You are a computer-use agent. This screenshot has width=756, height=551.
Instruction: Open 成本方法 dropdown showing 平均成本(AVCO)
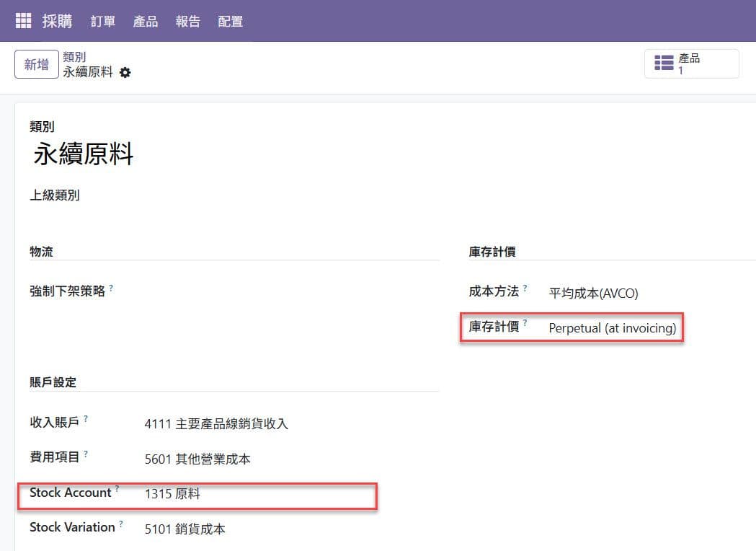[x=613, y=293]
